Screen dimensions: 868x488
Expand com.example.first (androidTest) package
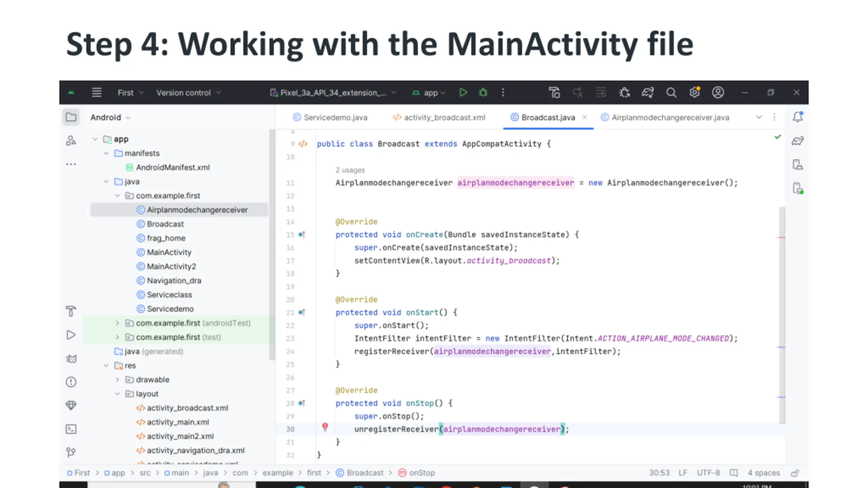click(117, 323)
